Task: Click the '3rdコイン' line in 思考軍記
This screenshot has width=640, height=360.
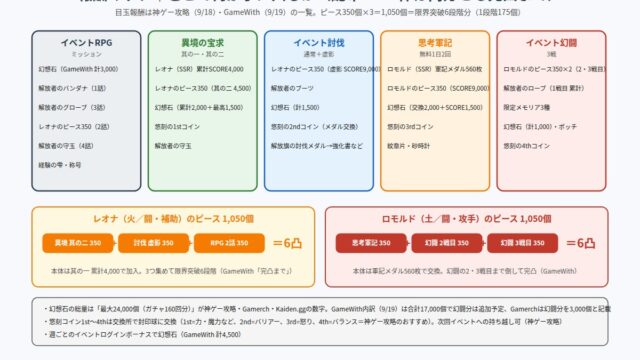Action: tap(410, 127)
